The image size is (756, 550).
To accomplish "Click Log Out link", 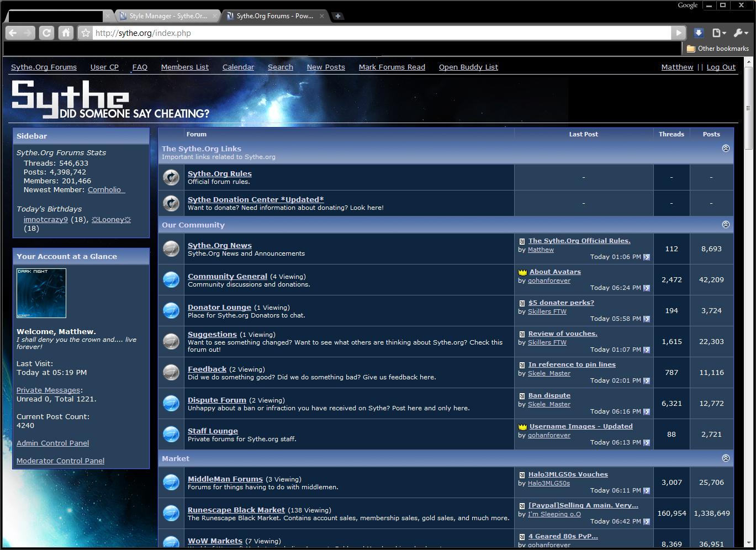I will click(721, 67).
